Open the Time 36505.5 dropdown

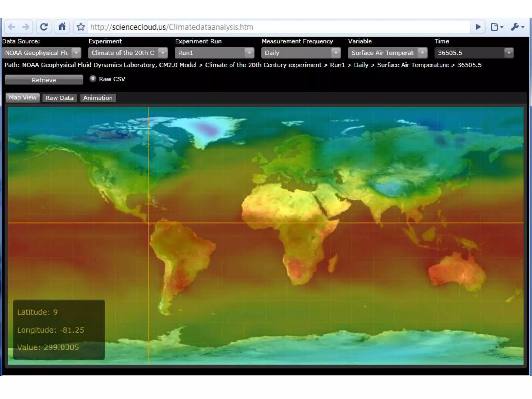click(509, 53)
